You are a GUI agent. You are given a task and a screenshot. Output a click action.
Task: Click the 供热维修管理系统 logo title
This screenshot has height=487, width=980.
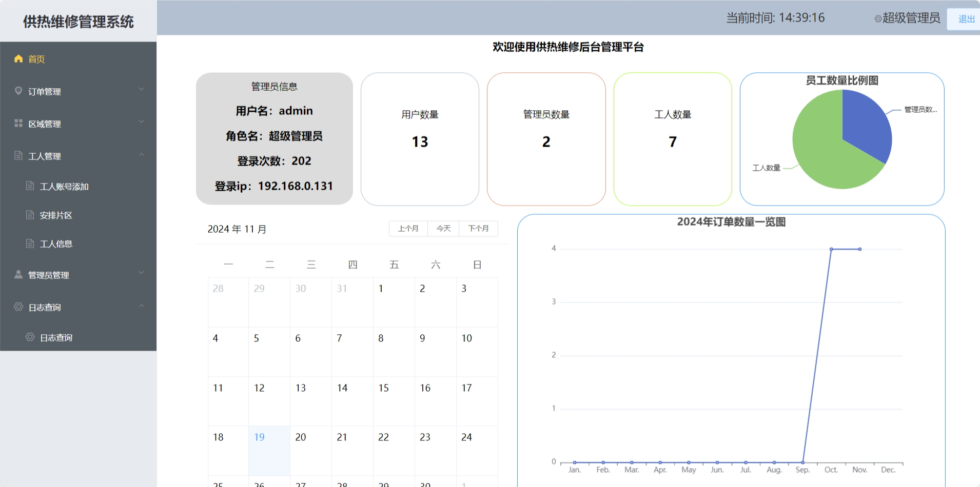pyautogui.click(x=78, y=22)
